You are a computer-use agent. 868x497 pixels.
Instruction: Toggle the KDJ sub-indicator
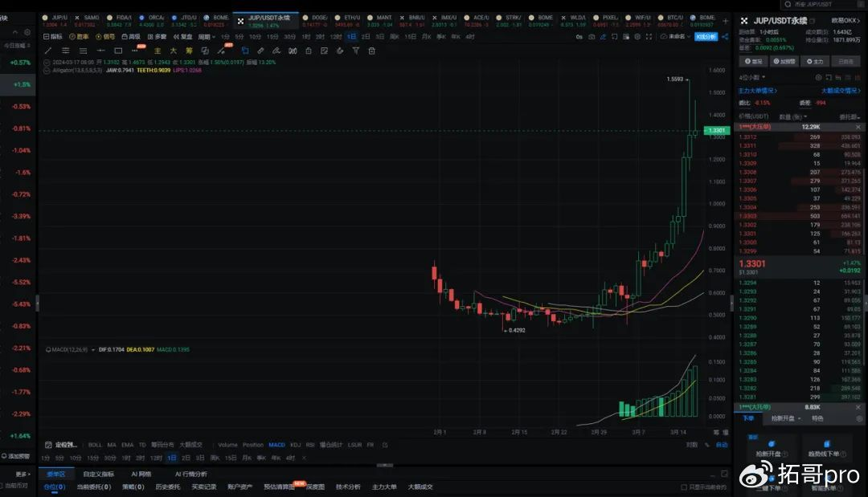295,445
